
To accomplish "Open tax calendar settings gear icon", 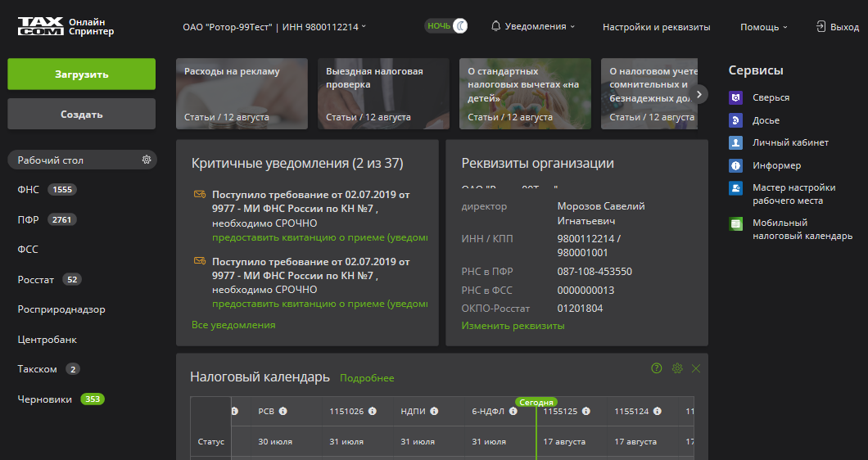I will 677,368.
